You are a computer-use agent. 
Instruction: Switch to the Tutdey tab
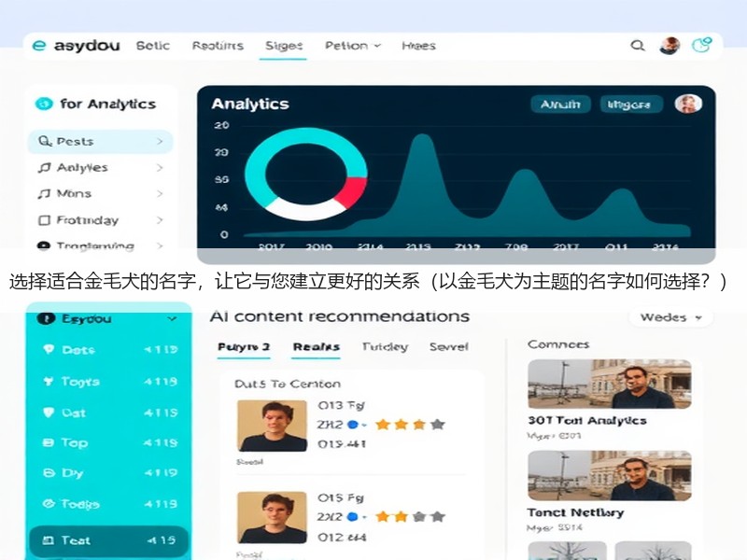[385, 347]
